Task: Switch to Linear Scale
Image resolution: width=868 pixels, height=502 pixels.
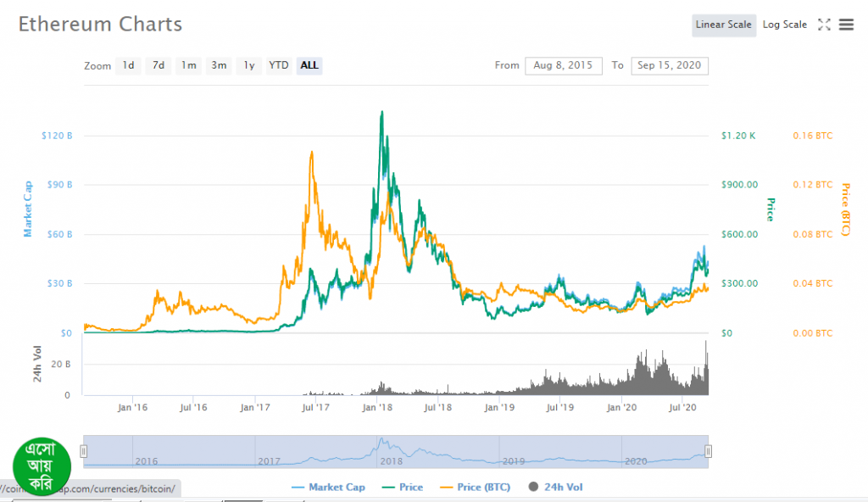Action: tap(723, 25)
